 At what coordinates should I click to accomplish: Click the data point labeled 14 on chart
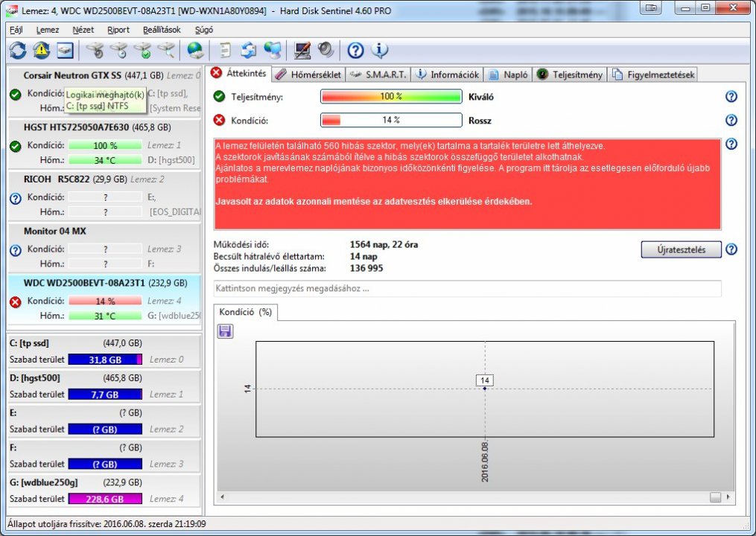pyautogui.click(x=485, y=388)
